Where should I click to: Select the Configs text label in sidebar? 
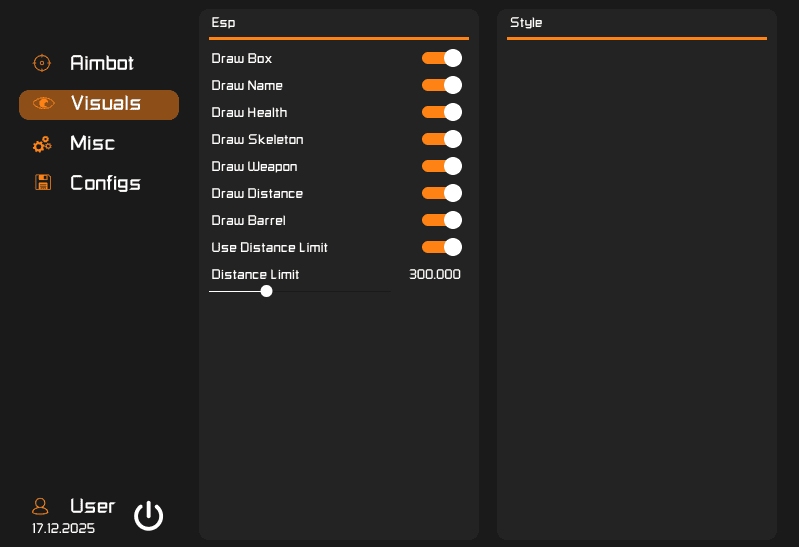click(x=105, y=183)
